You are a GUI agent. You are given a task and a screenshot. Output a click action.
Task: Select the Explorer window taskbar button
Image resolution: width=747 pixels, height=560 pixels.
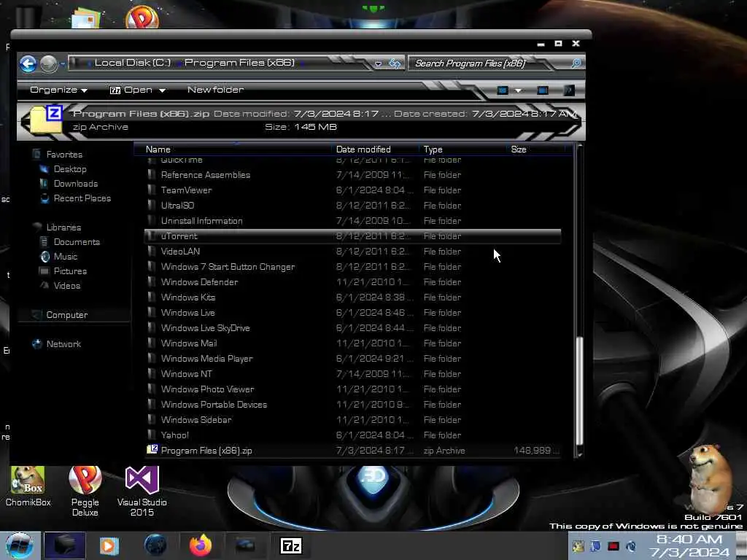pos(65,545)
